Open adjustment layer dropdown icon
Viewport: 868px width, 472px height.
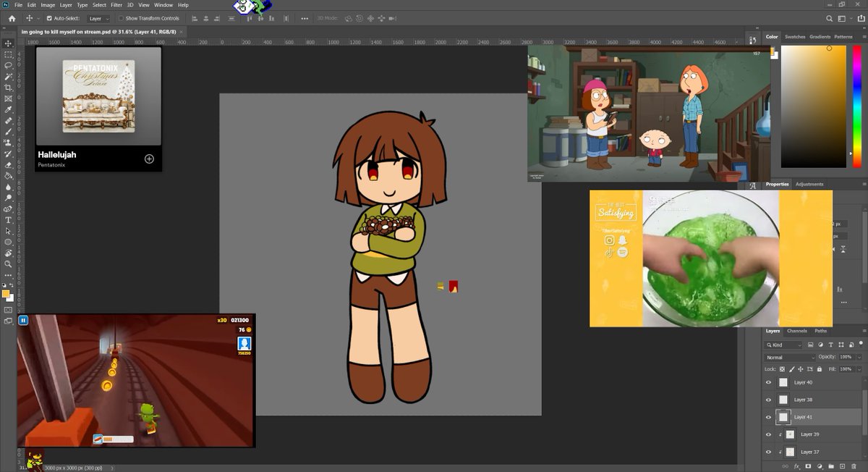coord(820,466)
